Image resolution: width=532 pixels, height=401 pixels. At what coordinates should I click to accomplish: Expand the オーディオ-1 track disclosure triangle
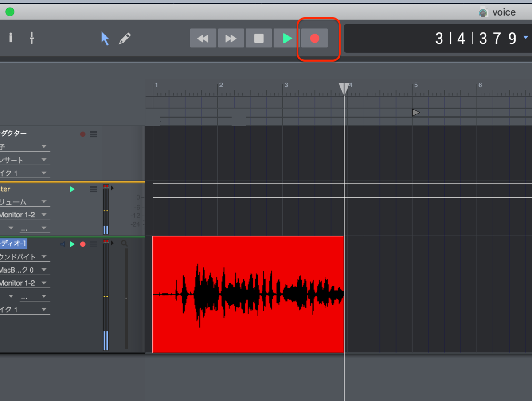[x=112, y=243]
